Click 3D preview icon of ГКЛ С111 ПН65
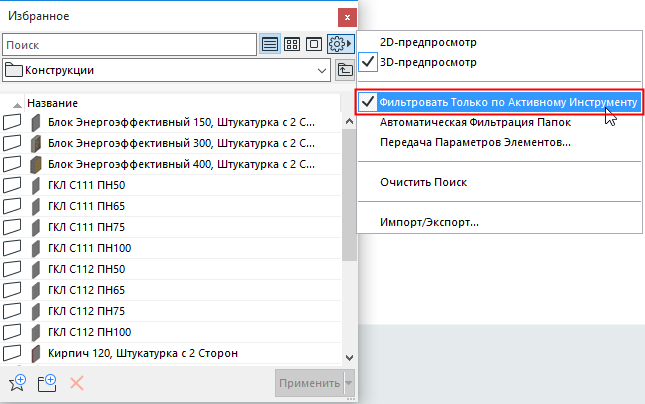This screenshot has height=404, width=645. coord(36,207)
